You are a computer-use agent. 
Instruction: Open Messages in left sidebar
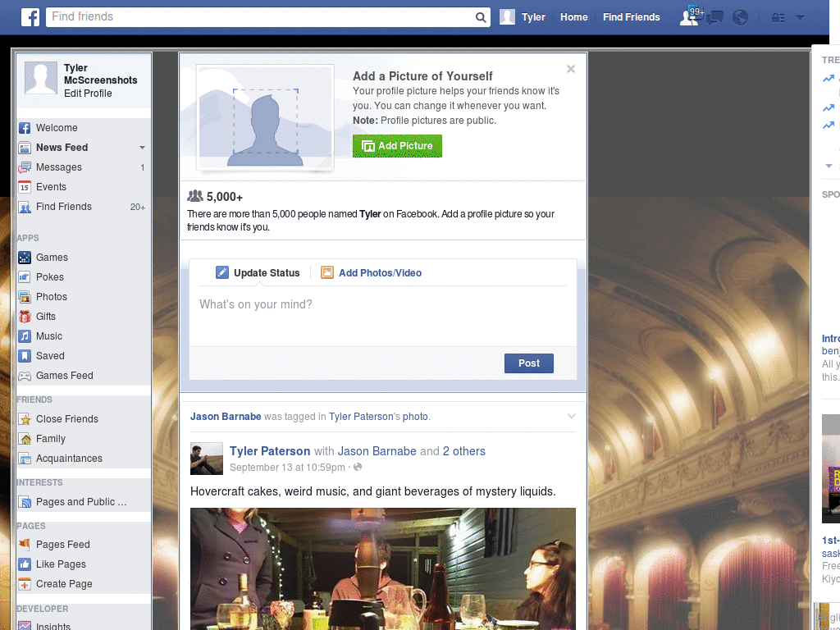coord(59,167)
